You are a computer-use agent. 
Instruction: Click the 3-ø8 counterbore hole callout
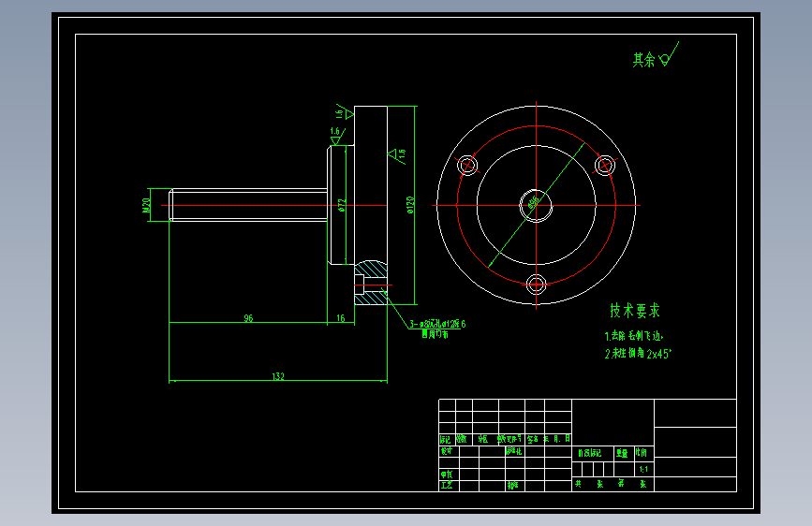click(437, 324)
